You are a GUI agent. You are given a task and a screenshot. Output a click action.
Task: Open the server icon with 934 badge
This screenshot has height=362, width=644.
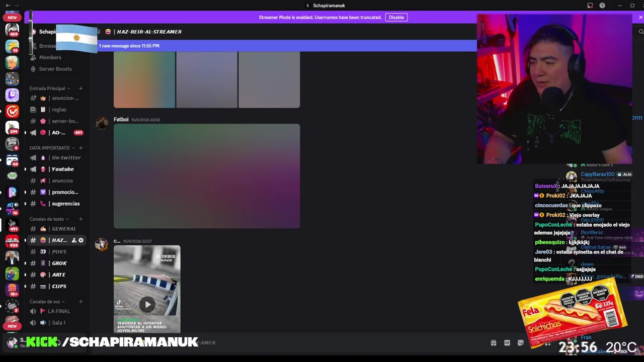pyautogui.click(x=12, y=241)
